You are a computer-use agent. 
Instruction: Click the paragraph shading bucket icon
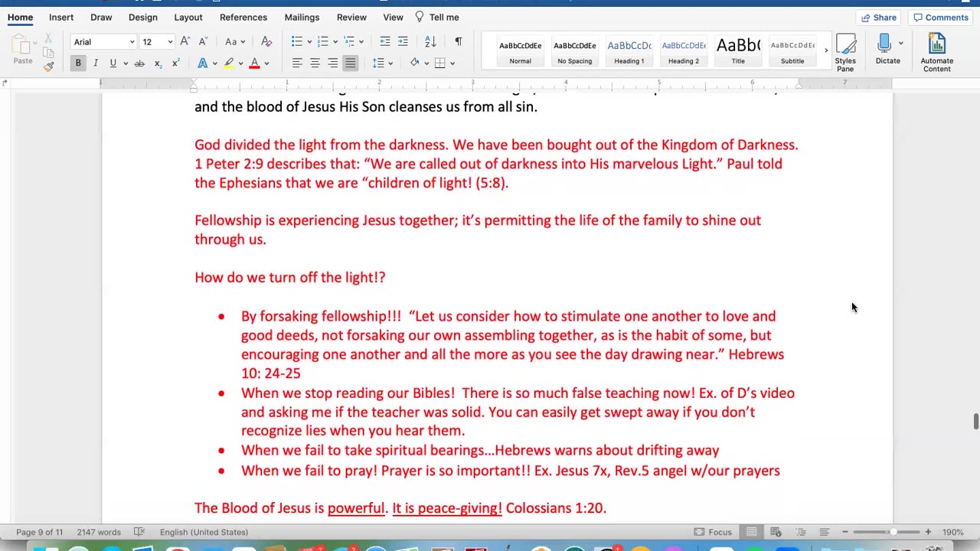pos(414,63)
